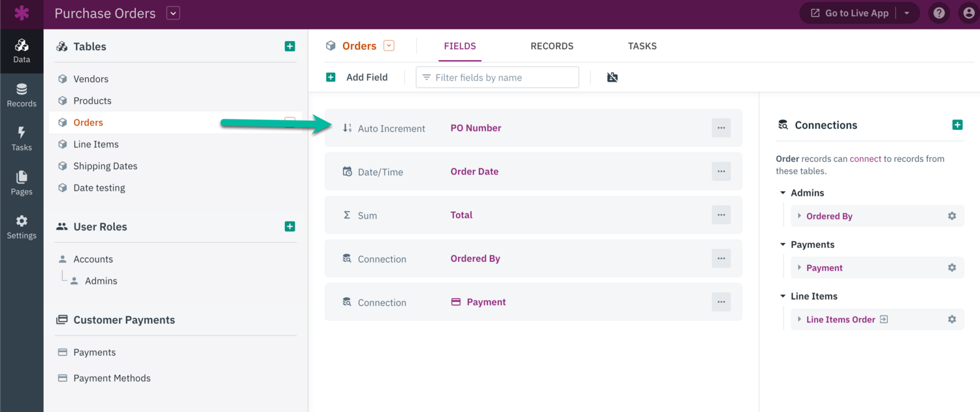980x412 pixels.
Task: Open the Purchase Orders app dropdown
Action: click(173, 13)
